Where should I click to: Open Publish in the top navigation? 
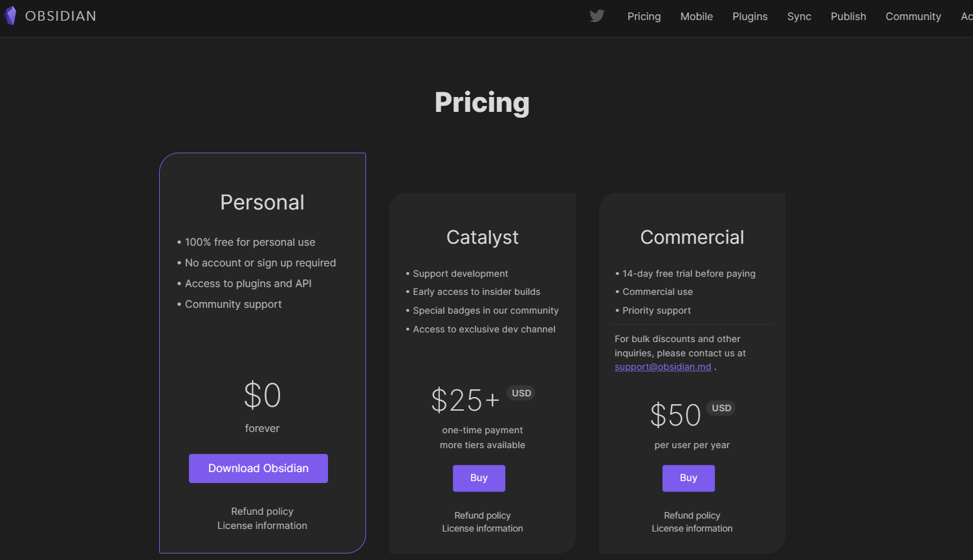click(x=848, y=16)
